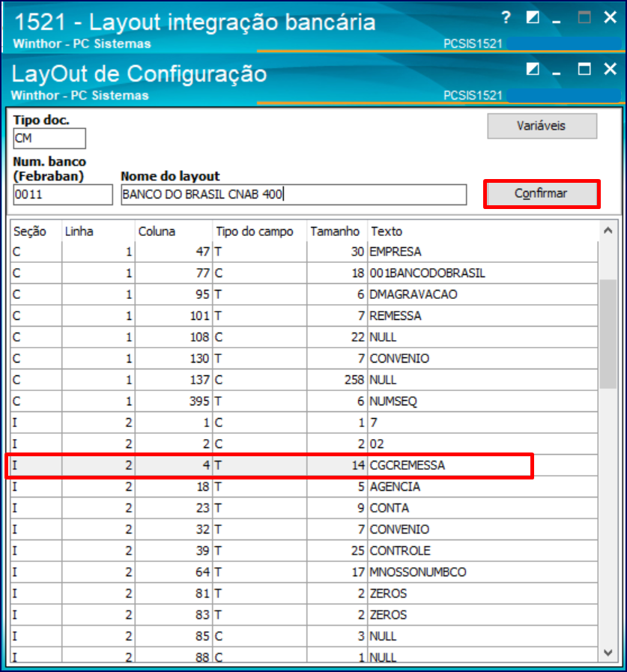Minimize the LayOut de Configuração window

557,73
